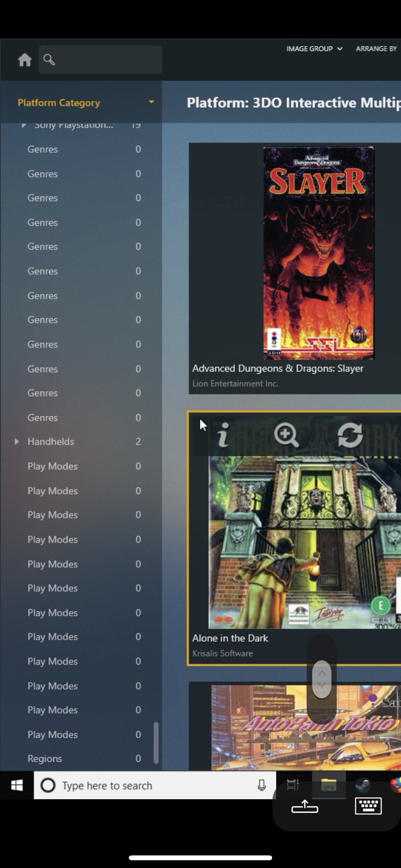Viewport: 401px width, 868px height.
Task: Click the magnifier icon in search box
Action: point(49,60)
